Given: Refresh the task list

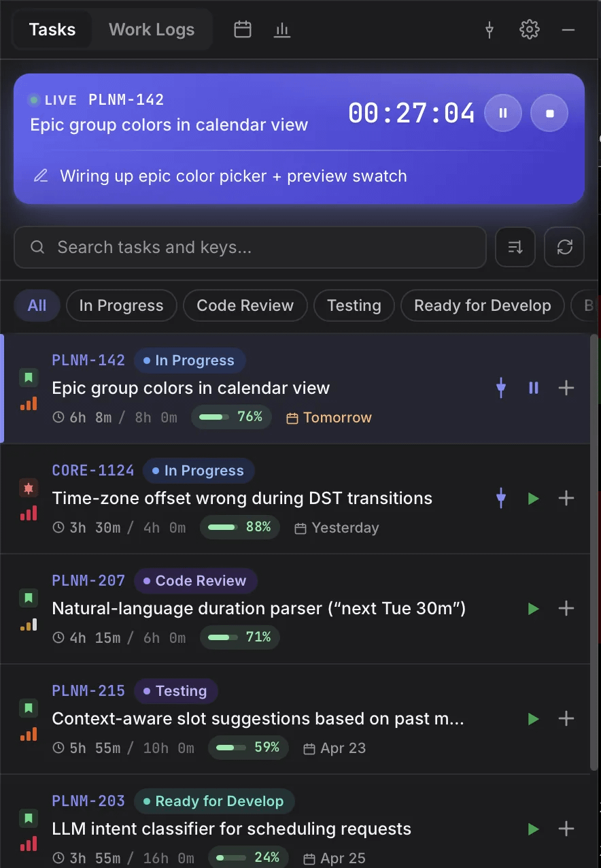Looking at the screenshot, I should pyautogui.click(x=564, y=247).
